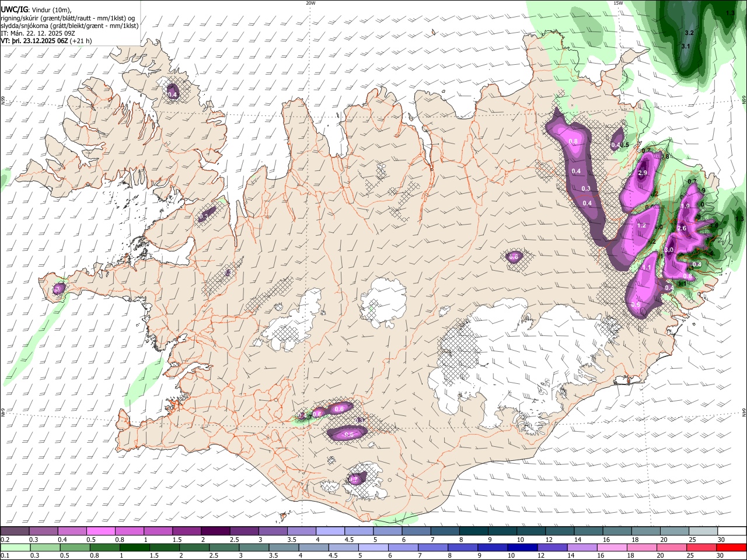Pick the darkest purple swatch between 2 and 2.5
The image size is (747, 560).
pos(215,531)
